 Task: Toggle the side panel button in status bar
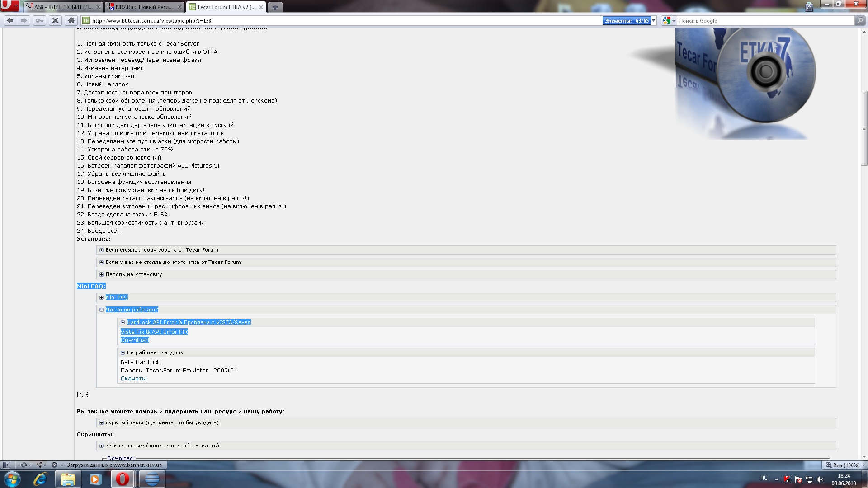click(x=7, y=465)
